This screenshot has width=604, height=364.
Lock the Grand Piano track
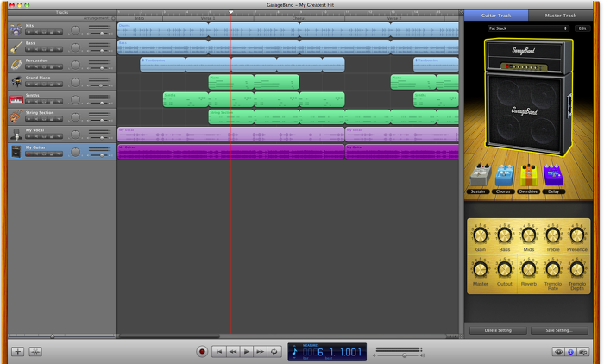(x=51, y=85)
